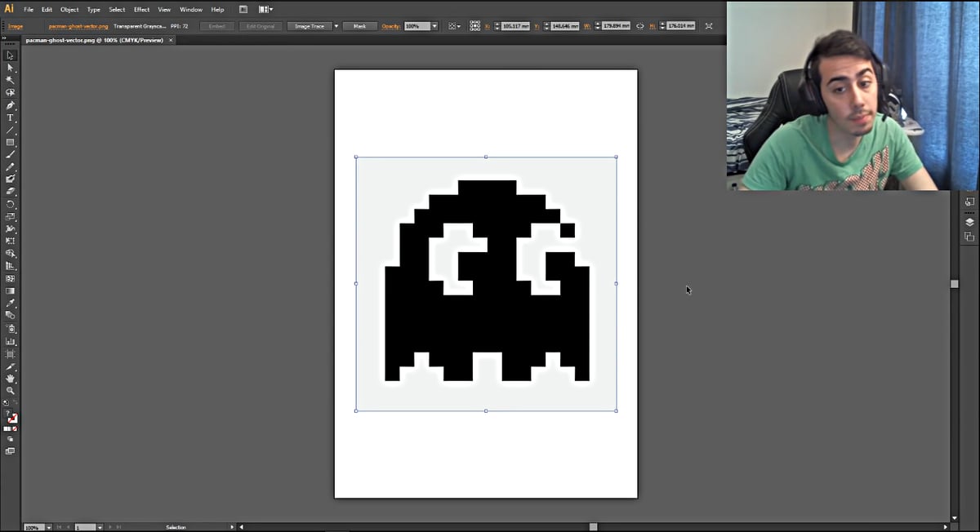Click the None color mode button
The height and width of the screenshot is (532, 980).
[x=16, y=428]
